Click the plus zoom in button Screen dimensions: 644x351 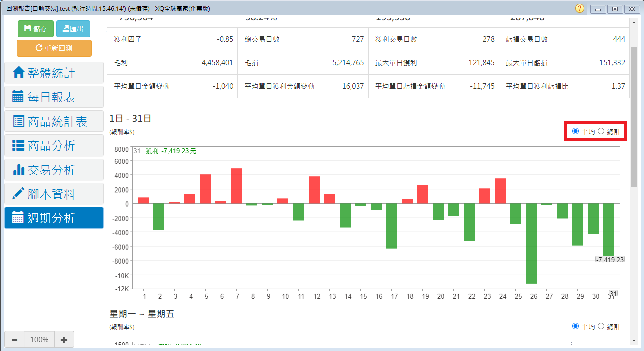tap(64, 340)
